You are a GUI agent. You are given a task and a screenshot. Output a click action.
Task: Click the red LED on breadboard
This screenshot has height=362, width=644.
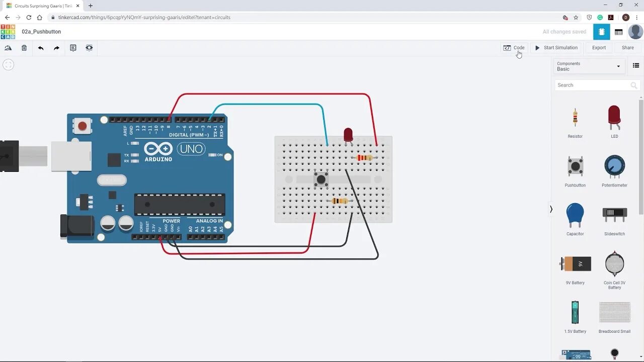(348, 135)
